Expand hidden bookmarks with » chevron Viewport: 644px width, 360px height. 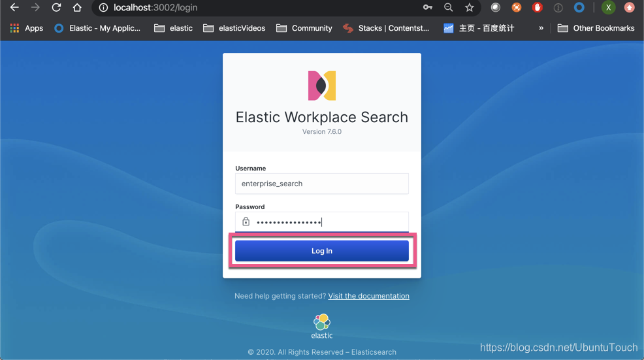pos(541,28)
